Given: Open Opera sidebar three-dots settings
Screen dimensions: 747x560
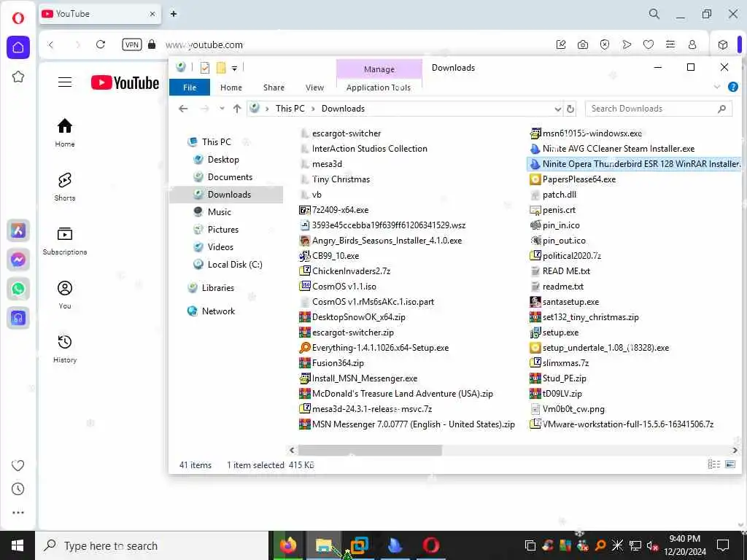Looking at the screenshot, I should (x=18, y=513).
